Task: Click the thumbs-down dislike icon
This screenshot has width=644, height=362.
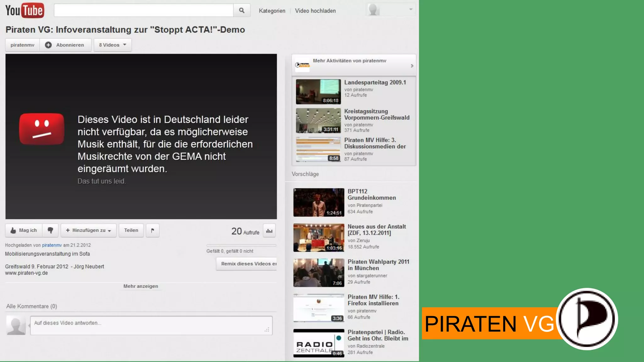Action: click(x=50, y=230)
